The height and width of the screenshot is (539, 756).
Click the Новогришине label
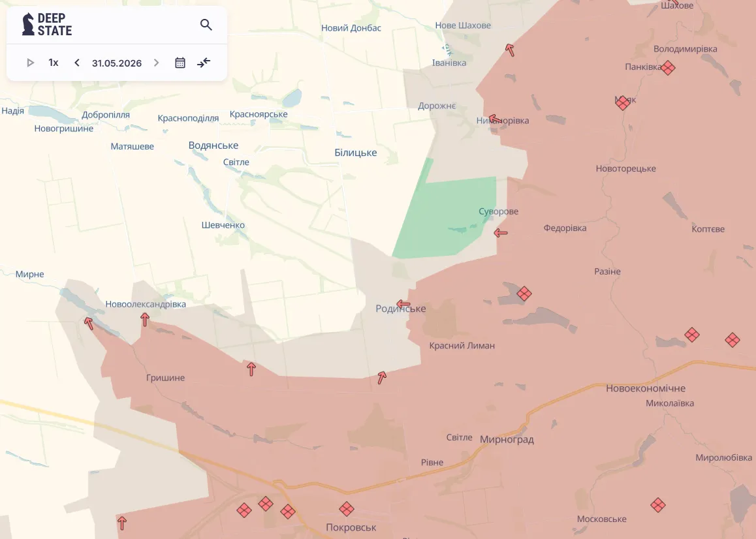click(63, 129)
